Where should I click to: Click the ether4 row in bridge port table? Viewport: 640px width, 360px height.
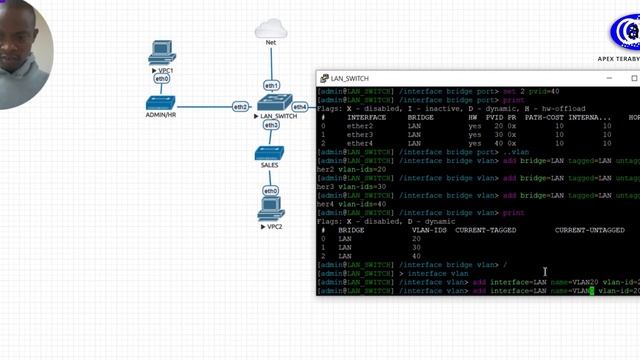(x=478, y=143)
